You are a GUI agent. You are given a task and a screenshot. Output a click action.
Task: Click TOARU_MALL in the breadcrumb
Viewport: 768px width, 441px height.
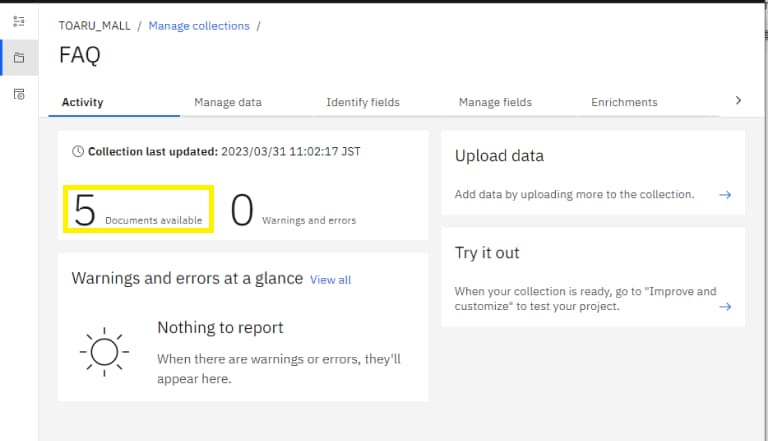pos(95,26)
